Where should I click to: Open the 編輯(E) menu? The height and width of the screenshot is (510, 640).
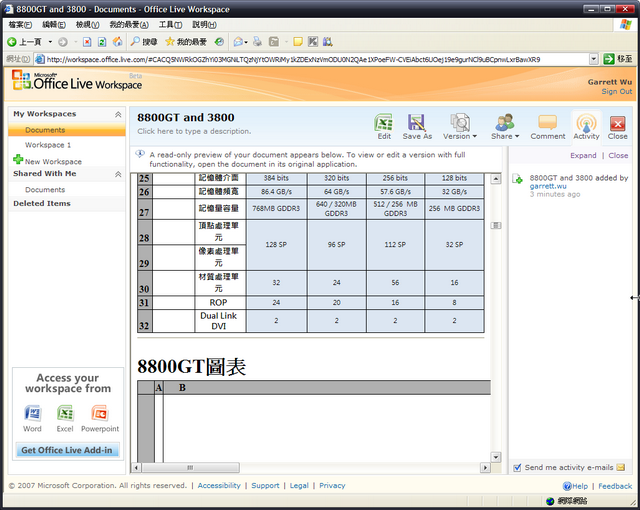(x=54, y=25)
